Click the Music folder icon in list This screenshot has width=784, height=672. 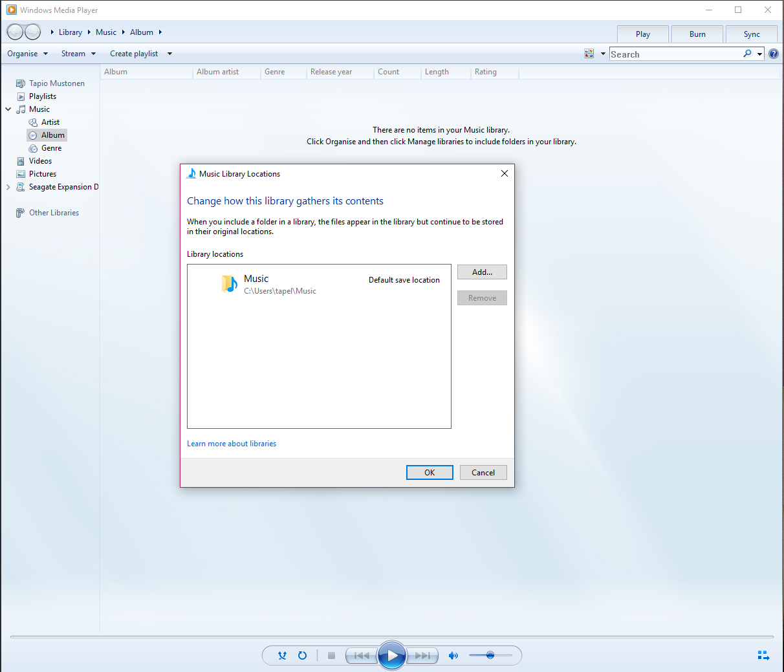click(229, 284)
